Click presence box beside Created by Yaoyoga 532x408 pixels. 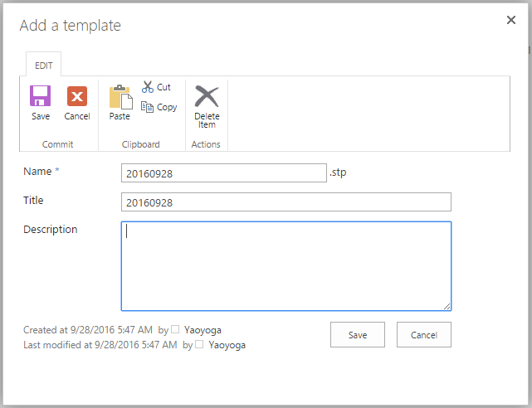pyautogui.click(x=175, y=329)
